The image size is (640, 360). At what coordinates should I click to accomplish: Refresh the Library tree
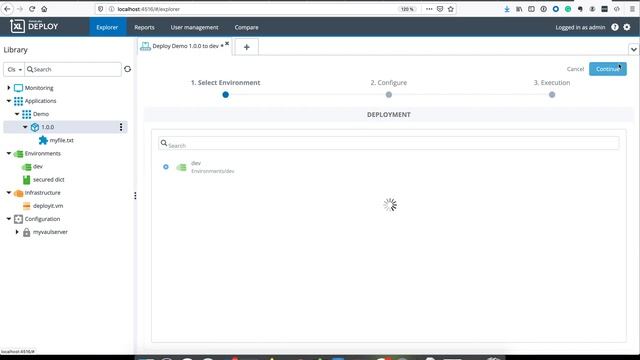pyautogui.click(x=127, y=69)
